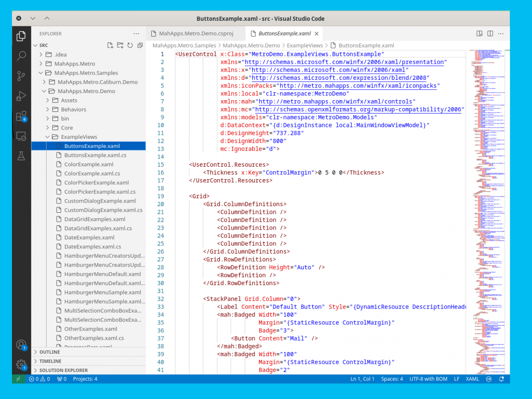
Task: Open ColorPickerExample.xaml in the file tree
Action: (89, 183)
